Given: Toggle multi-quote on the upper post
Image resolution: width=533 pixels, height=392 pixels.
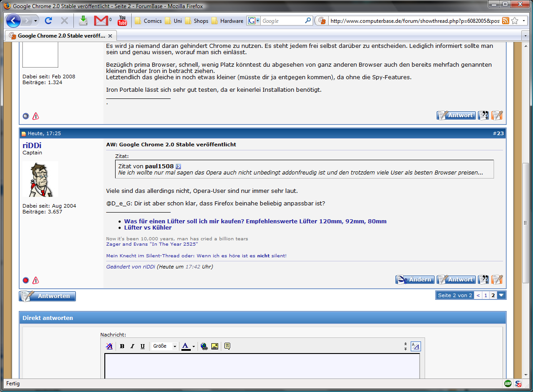Looking at the screenshot, I should tap(483, 115).
